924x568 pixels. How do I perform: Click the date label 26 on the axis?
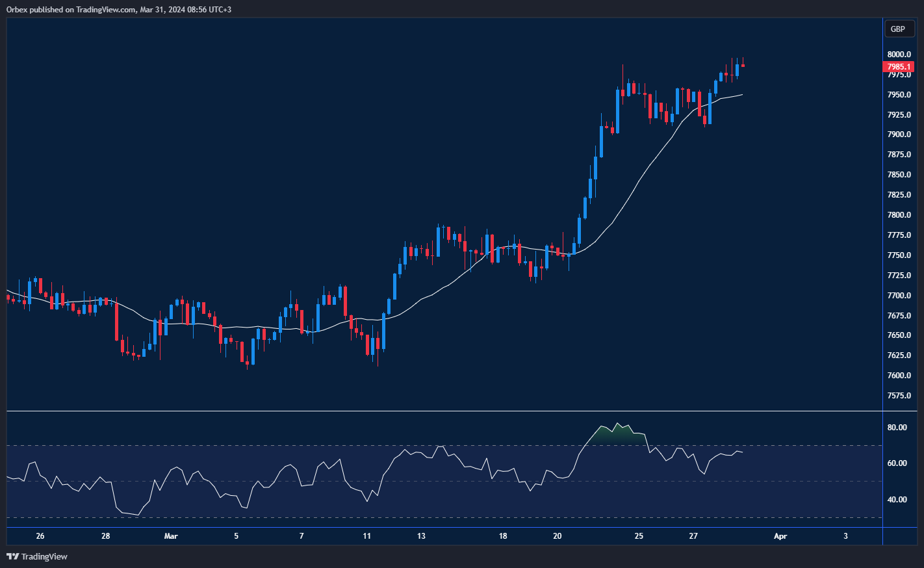(40, 536)
